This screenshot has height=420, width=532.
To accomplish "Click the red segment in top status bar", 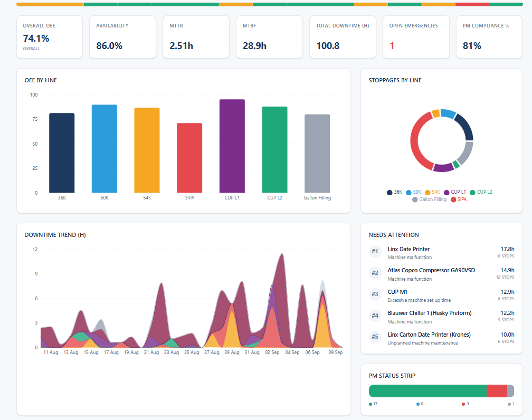I will [x=472, y=4].
